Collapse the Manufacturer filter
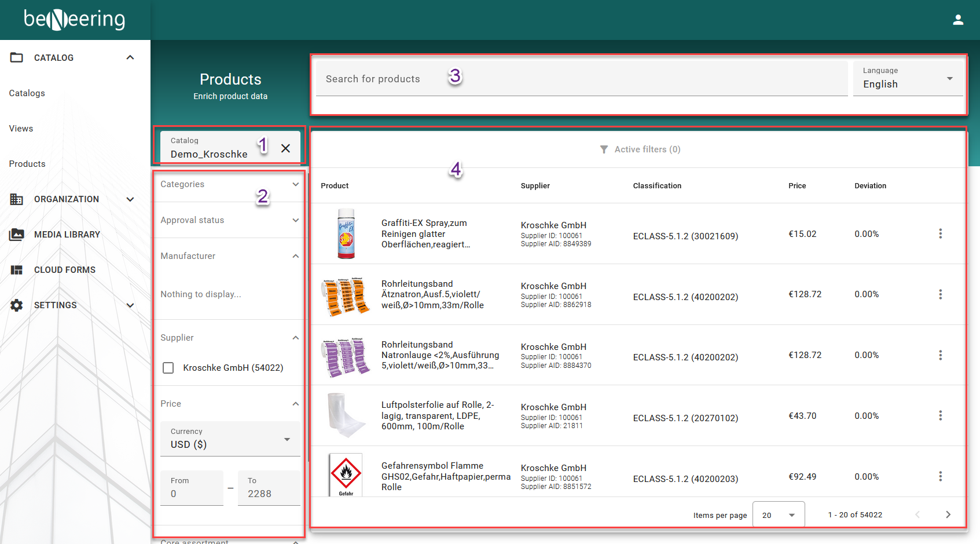This screenshot has width=980, height=544. tap(296, 256)
